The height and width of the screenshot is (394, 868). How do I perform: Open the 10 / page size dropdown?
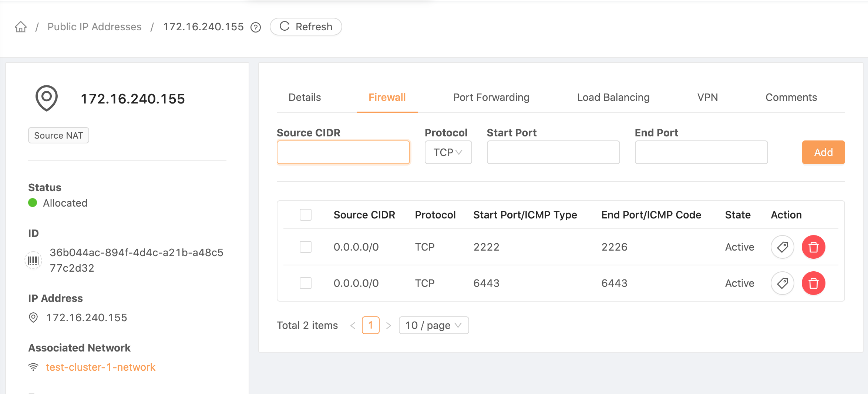434,325
